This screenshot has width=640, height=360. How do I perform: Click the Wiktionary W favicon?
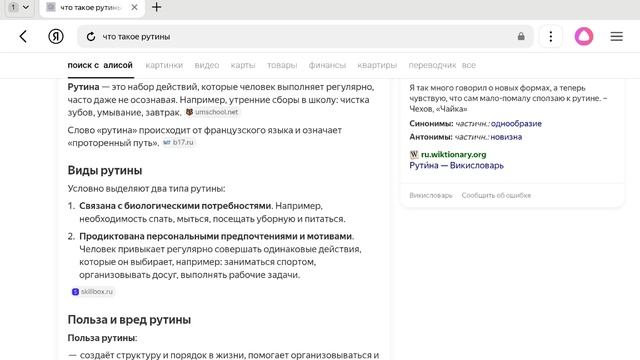pyautogui.click(x=414, y=154)
